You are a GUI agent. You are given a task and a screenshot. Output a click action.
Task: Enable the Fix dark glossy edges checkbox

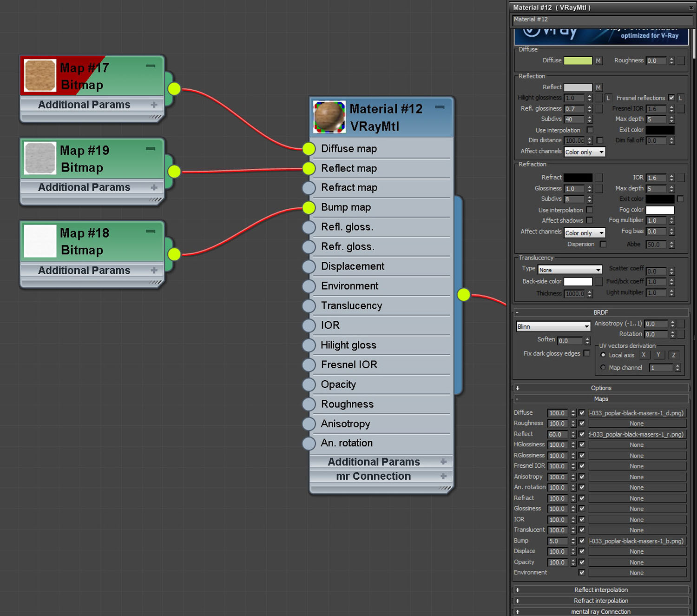[x=587, y=353]
